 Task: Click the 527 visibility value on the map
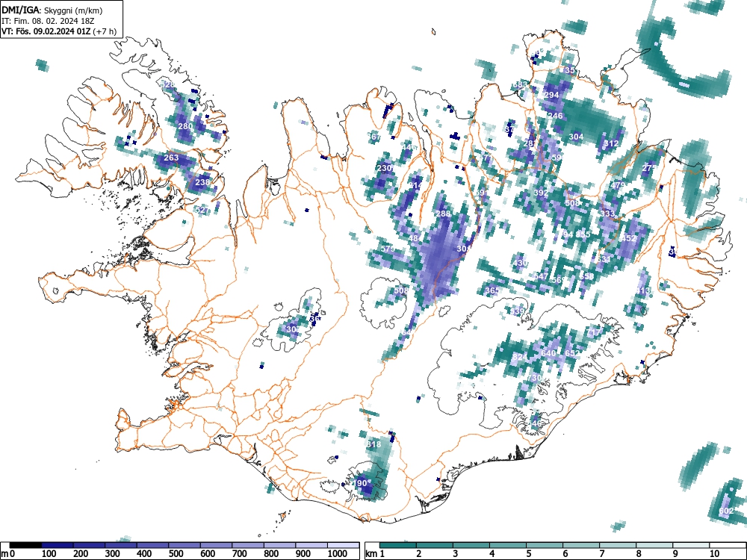[x=202, y=210]
